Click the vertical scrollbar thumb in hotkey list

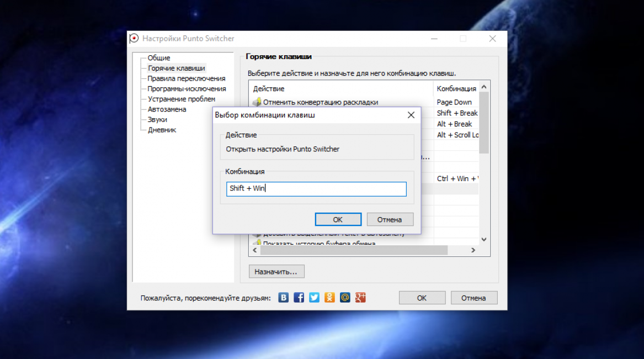484,123
